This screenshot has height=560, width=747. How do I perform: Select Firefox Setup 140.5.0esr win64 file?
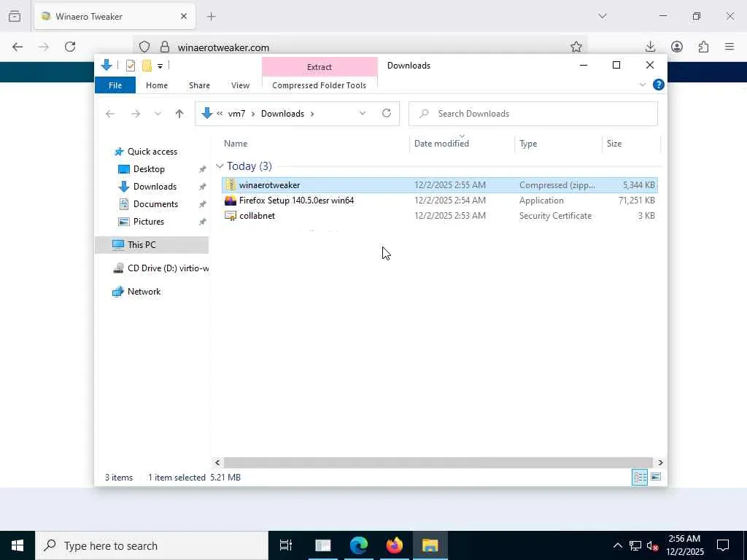coord(440,201)
